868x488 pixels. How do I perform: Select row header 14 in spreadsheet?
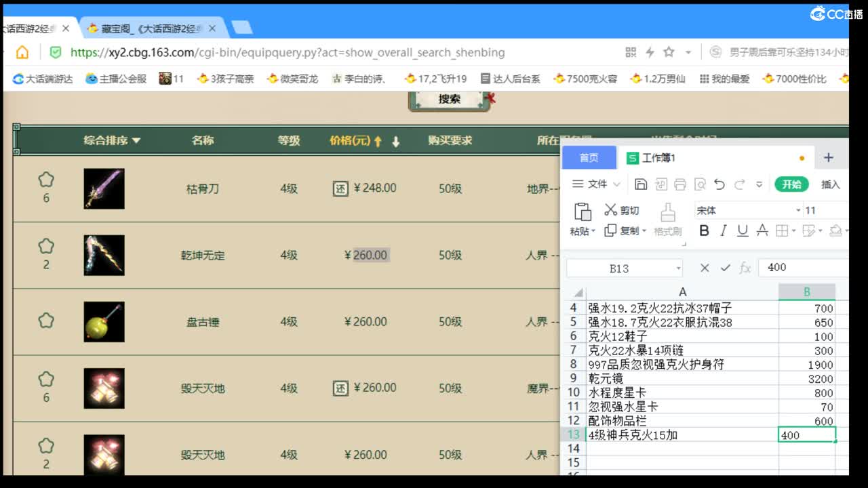(x=574, y=449)
